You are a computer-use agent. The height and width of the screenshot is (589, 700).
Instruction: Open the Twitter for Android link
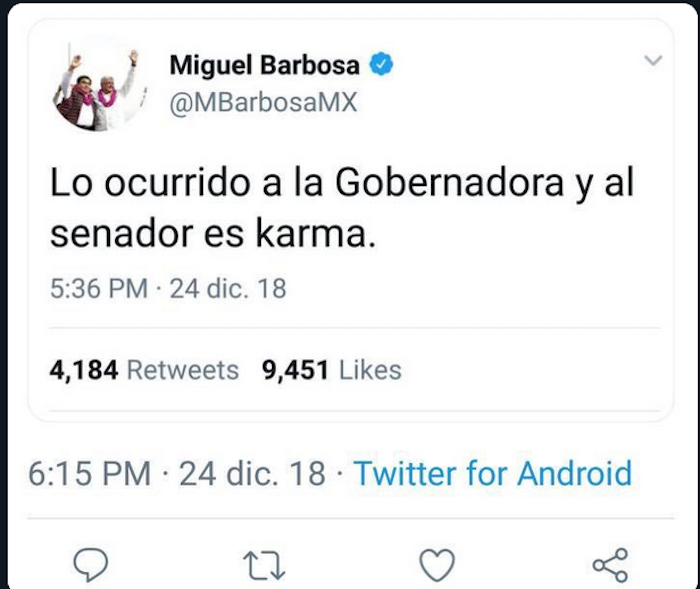click(493, 473)
